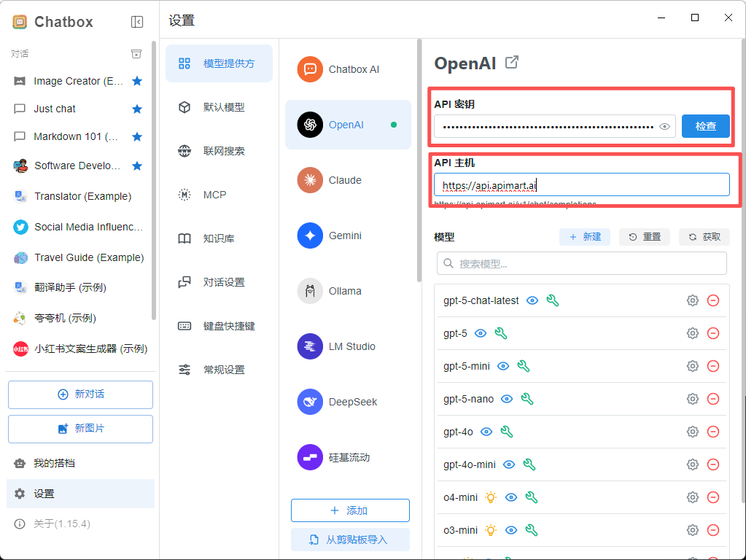Open settings gear for gpt-5 model

point(692,333)
